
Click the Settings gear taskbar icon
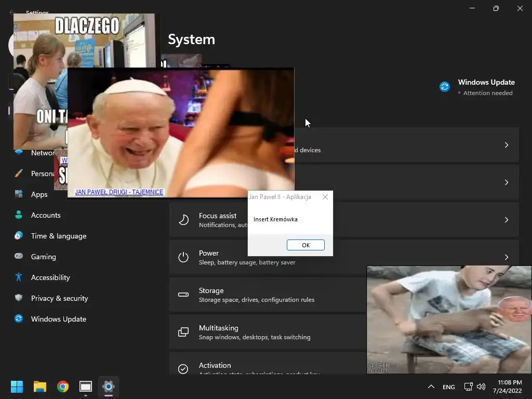(109, 387)
